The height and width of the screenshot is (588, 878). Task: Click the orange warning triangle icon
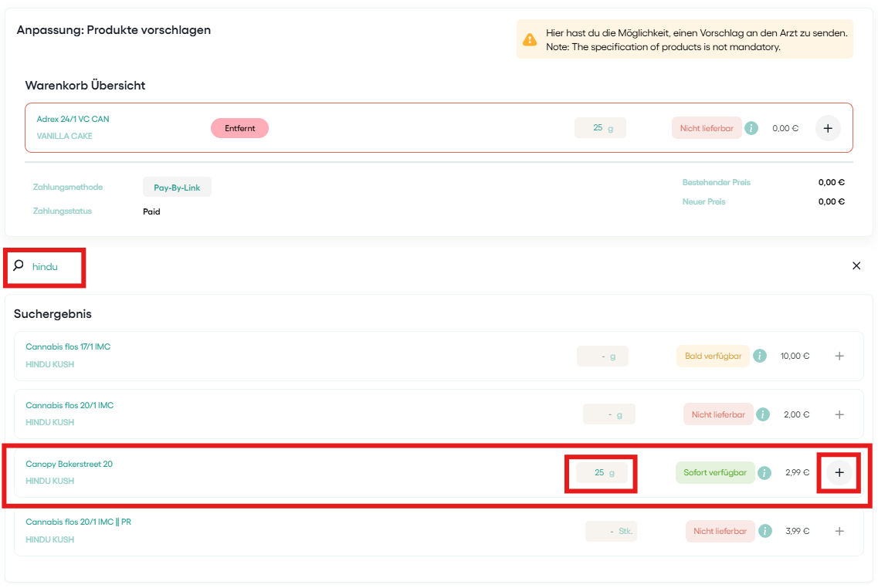click(530, 39)
